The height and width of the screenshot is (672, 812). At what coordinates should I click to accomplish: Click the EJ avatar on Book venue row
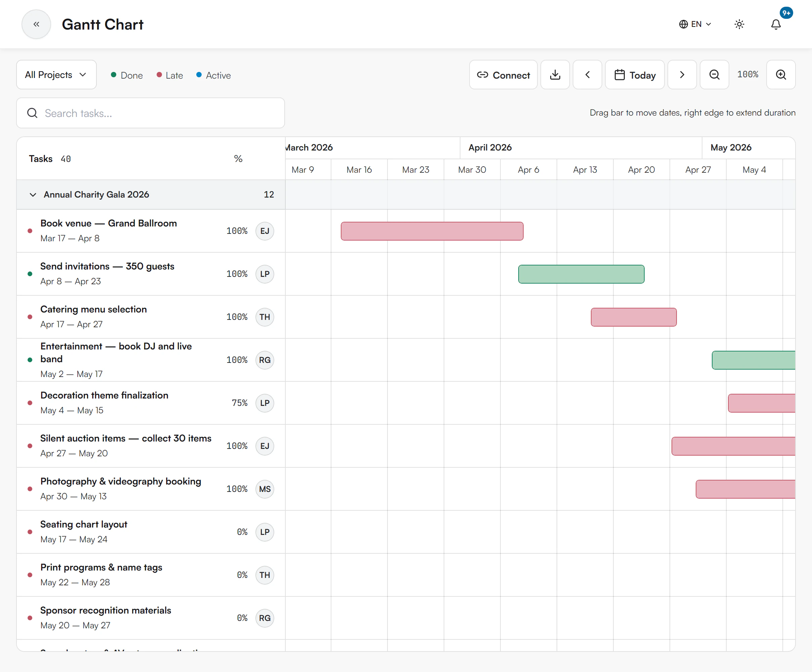click(265, 231)
